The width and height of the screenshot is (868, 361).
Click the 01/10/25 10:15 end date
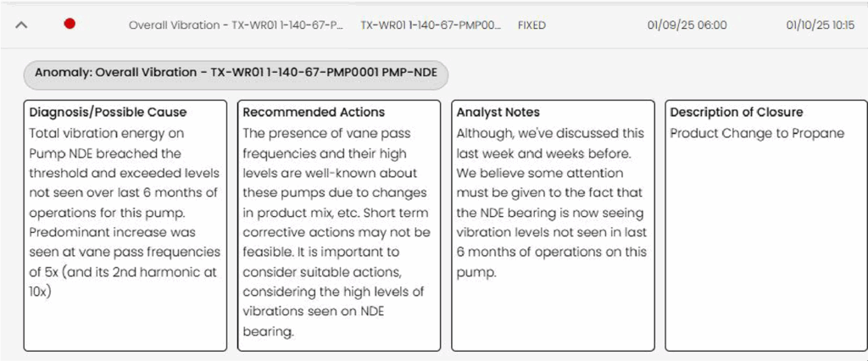[x=820, y=25]
